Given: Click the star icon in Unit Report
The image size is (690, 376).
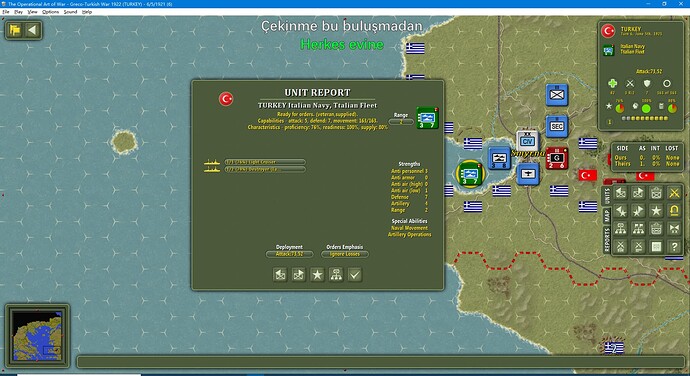Looking at the screenshot, I should coord(317,275).
